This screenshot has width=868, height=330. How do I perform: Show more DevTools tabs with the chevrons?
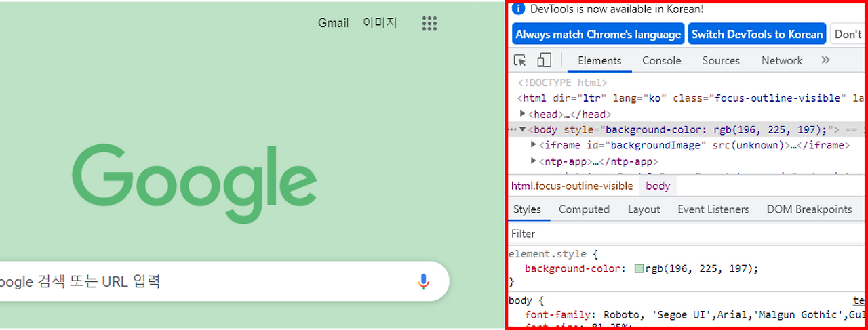(x=825, y=60)
